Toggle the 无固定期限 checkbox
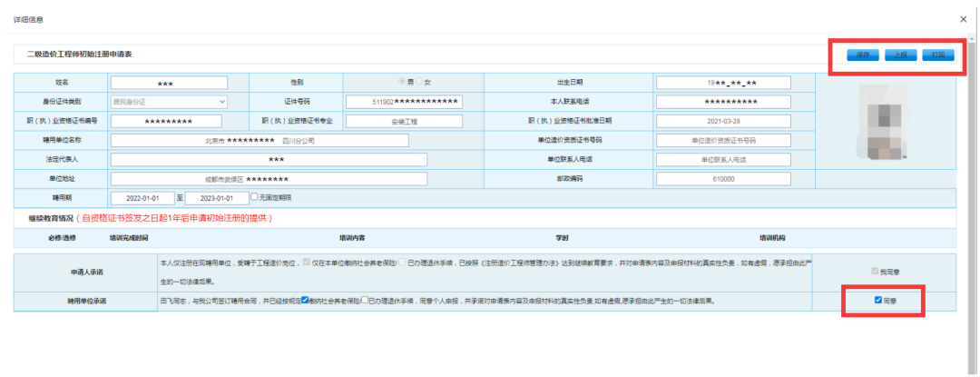Image resolution: width=980 pixels, height=377 pixels. tap(254, 196)
